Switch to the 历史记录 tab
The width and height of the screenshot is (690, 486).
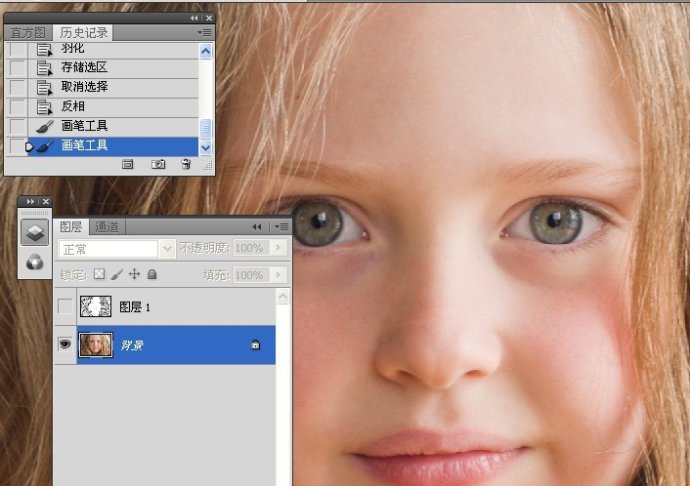[x=83, y=33]
